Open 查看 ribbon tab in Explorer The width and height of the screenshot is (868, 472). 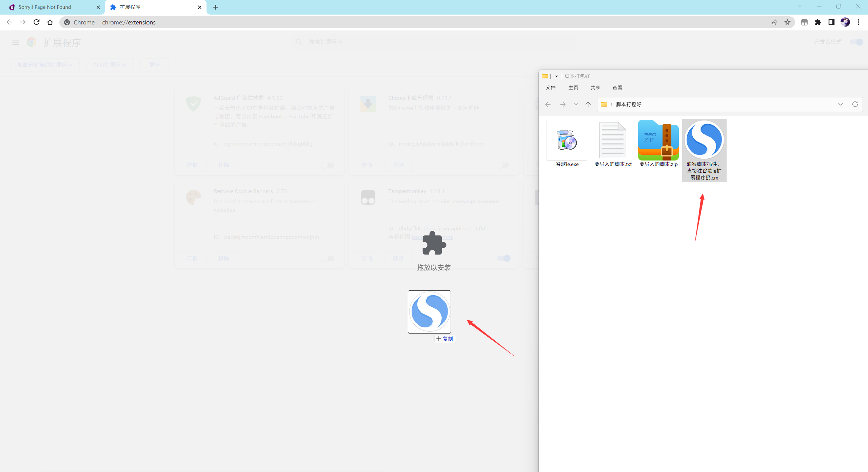617,88
